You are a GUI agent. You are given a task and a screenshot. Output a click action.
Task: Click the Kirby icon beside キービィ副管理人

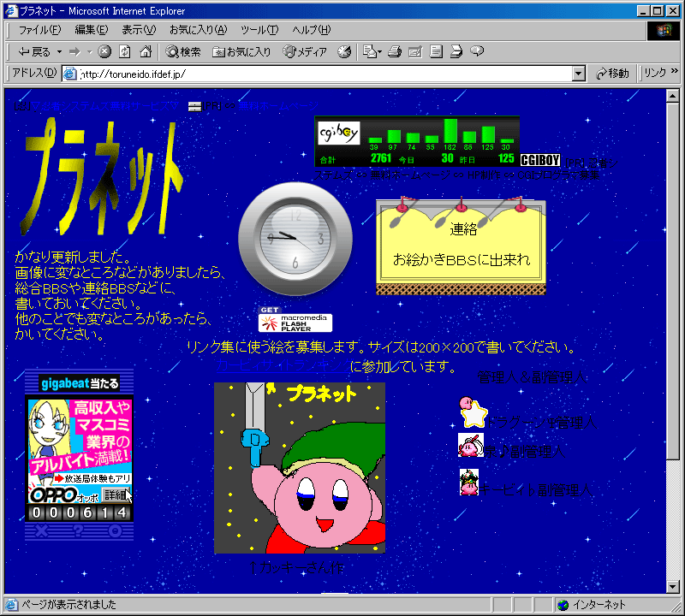469,483
